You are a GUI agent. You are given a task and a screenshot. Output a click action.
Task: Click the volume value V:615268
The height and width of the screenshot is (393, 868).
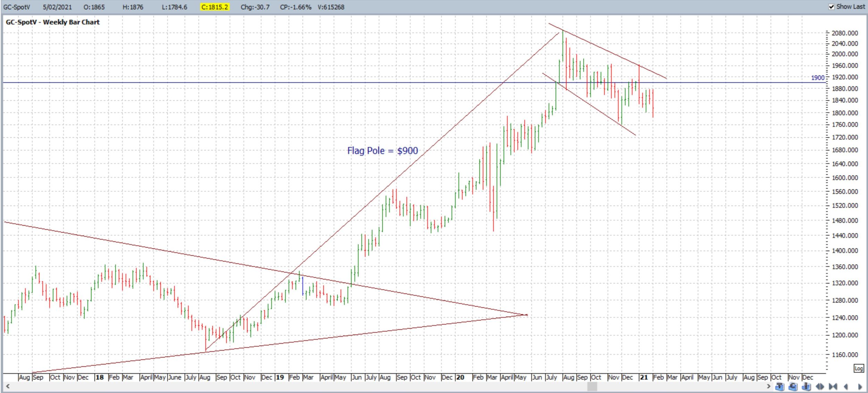331,7
